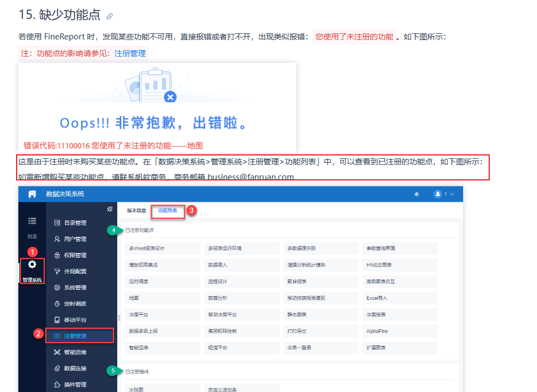Select the 增强分析统计模块 feature cell
Screen dimensions: 537x392
click(321, 265)
